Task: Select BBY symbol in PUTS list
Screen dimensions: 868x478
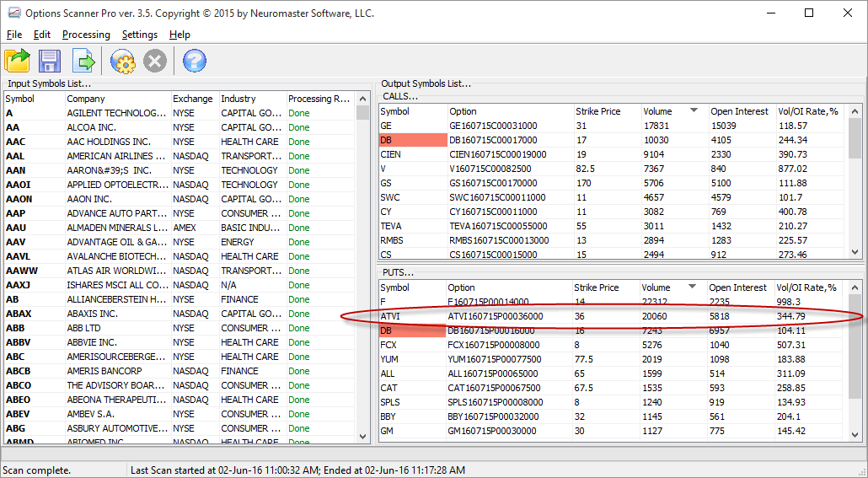Action: coord(388,416)
